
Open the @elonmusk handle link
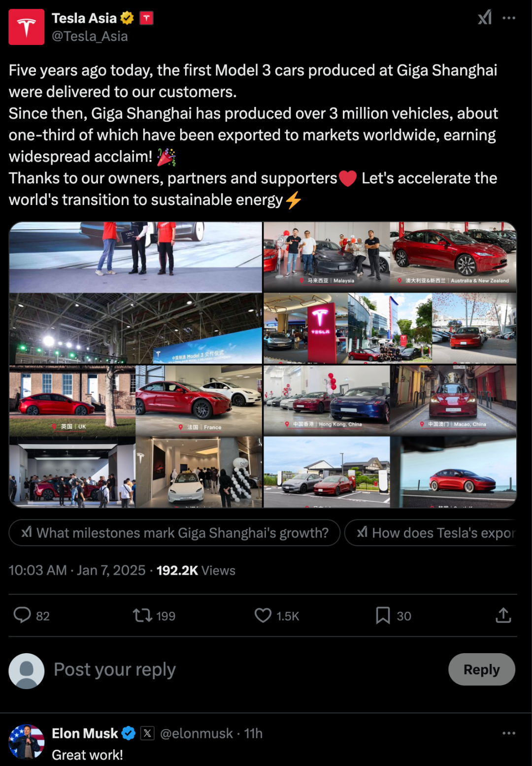point(197,733)
